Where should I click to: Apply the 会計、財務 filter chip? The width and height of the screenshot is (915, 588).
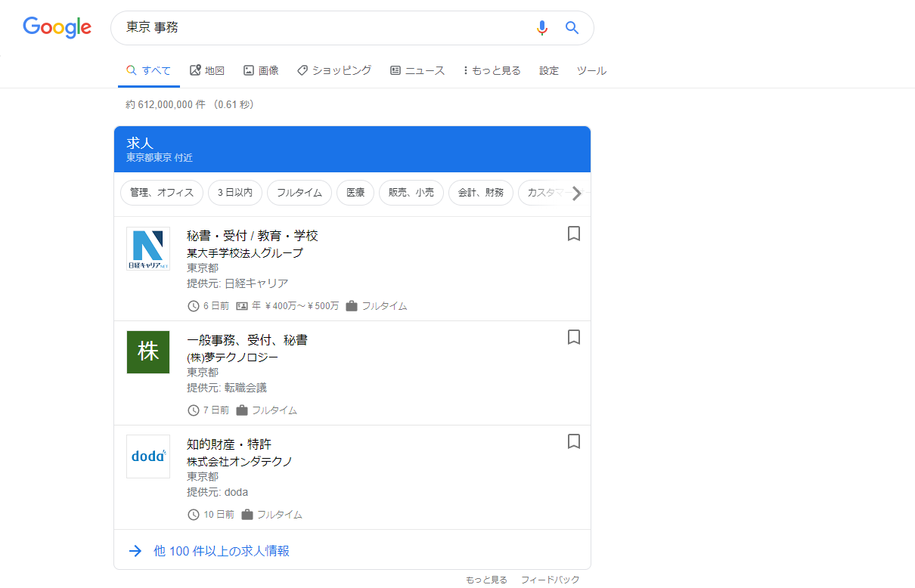pos(481,193)
